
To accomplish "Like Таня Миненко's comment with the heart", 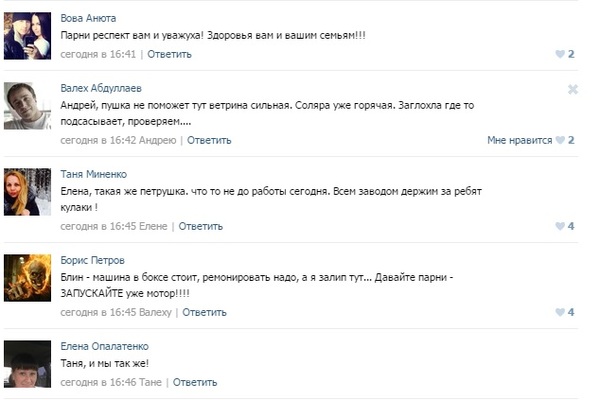I will [560, 226].
